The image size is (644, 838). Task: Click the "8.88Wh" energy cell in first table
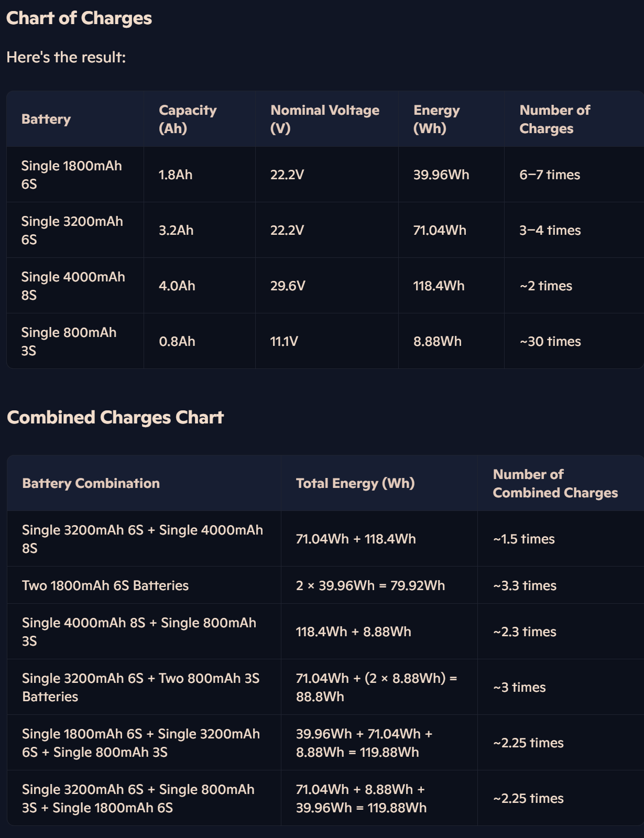click(x=437, y=341)
